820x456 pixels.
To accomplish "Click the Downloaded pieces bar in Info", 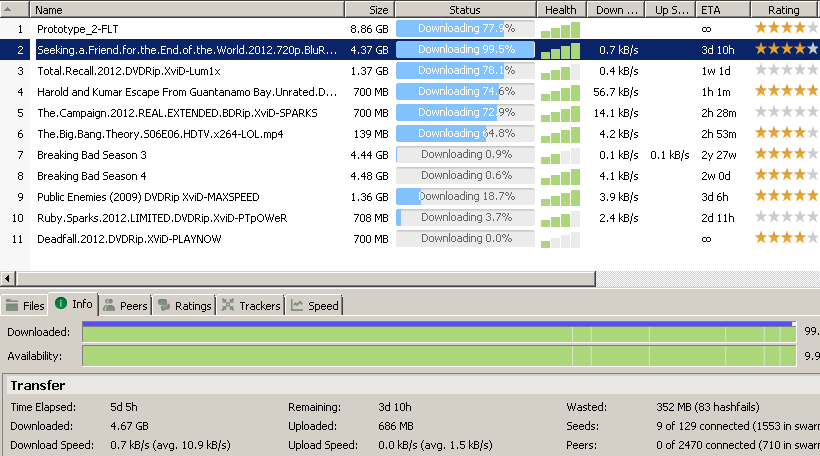I will (439, 332).
